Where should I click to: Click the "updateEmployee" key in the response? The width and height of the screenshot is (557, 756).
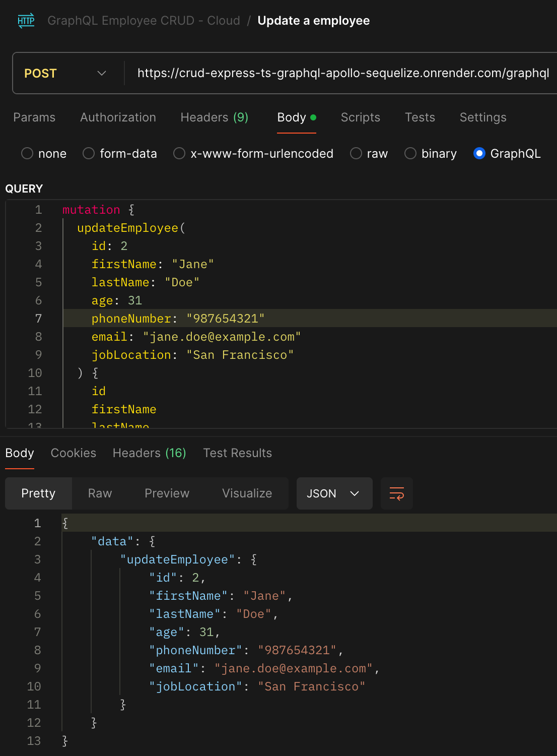[x=178, y=559]
